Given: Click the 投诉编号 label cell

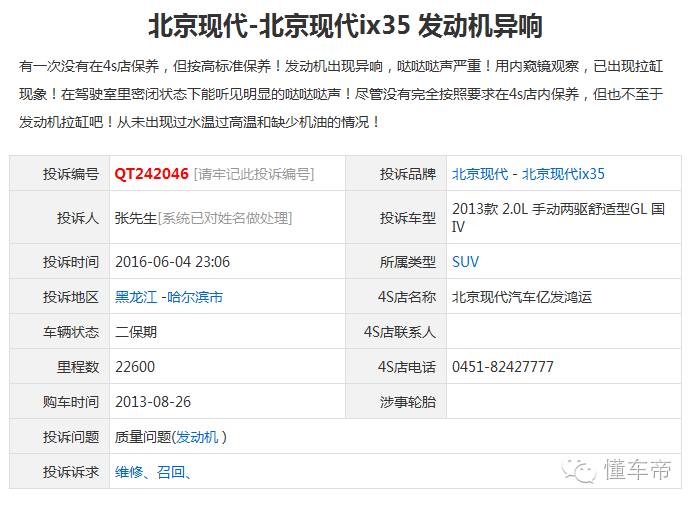Looking at the screenshot, I should pyautogui.click(x=60, y=174).
